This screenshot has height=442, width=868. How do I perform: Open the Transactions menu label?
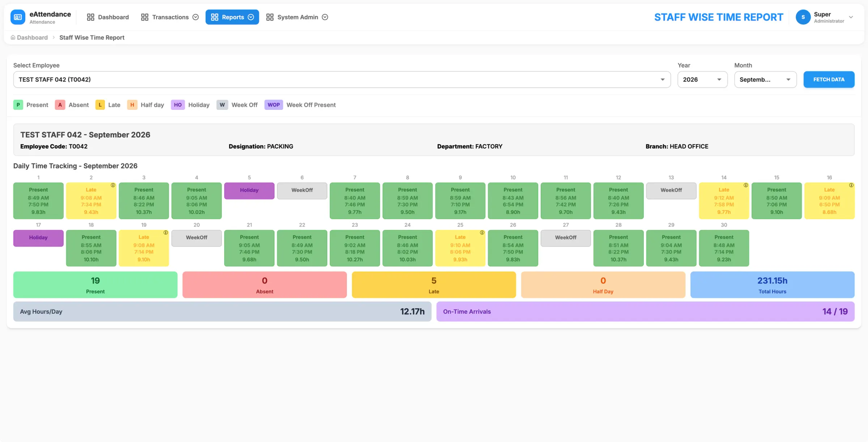coord(170,17)
